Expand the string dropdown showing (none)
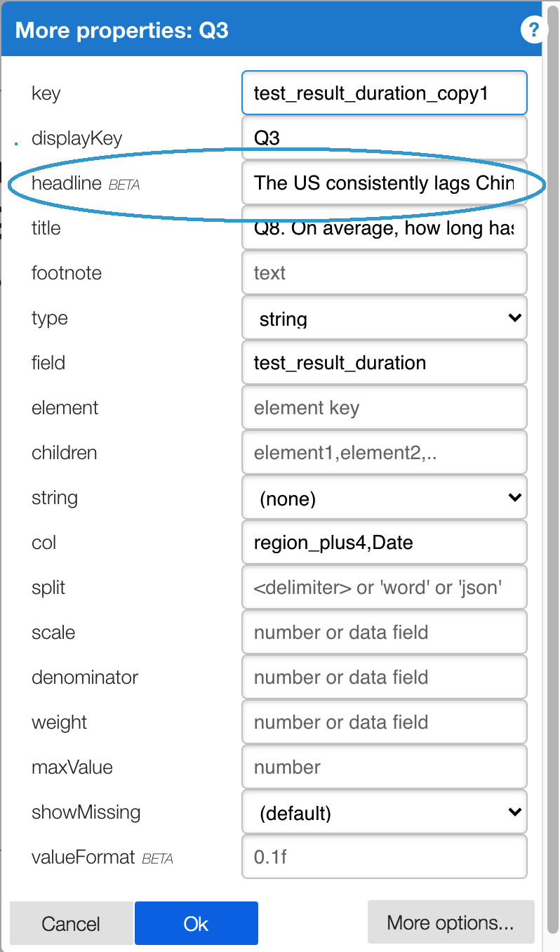This screenshot has height=952, width=560. 384,498
